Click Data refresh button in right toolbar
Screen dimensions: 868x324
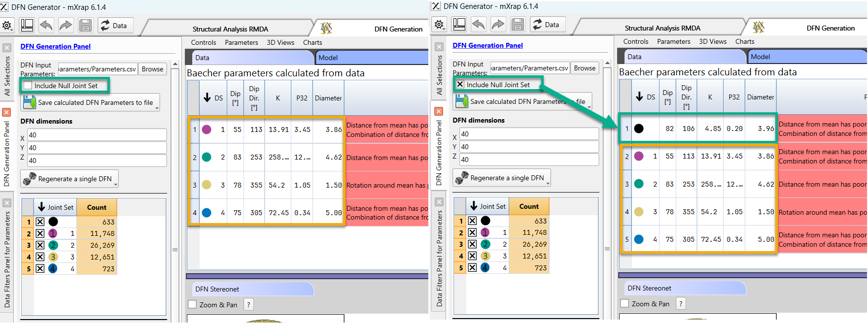pos(547,24)
